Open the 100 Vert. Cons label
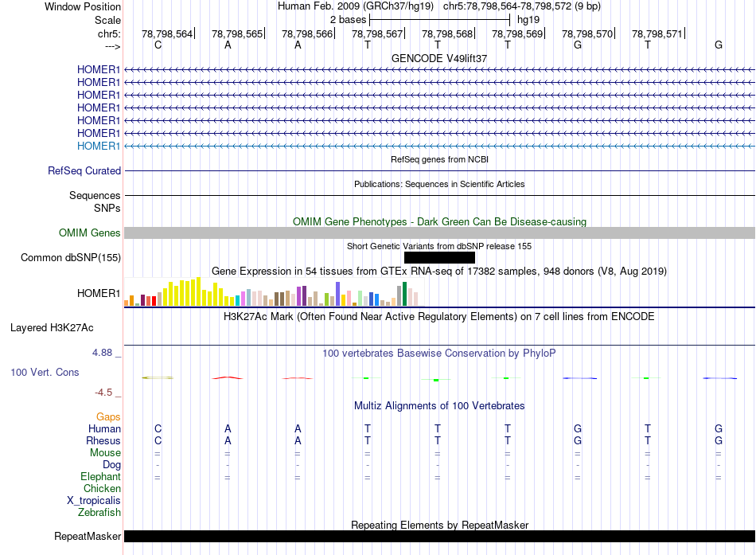The height and width of the screenshot is (555, 756). click(45, 372)
